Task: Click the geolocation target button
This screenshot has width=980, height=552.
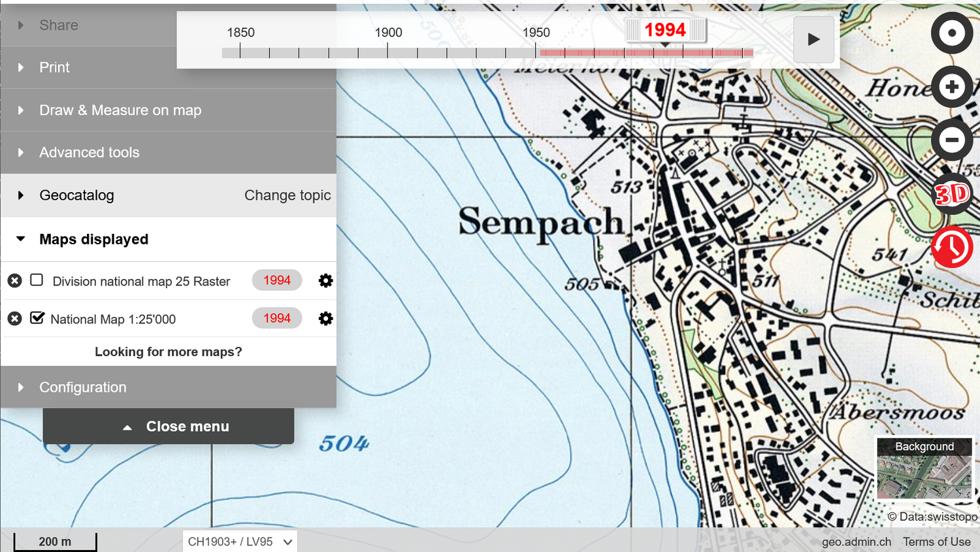Action: [x=951, y=33]
